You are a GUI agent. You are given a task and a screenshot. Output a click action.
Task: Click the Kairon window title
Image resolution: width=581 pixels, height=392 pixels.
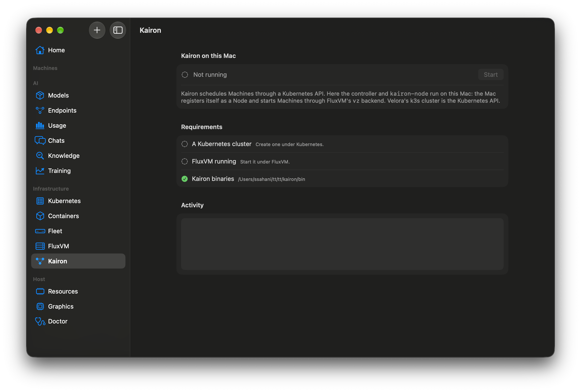(x=150, y=30)
